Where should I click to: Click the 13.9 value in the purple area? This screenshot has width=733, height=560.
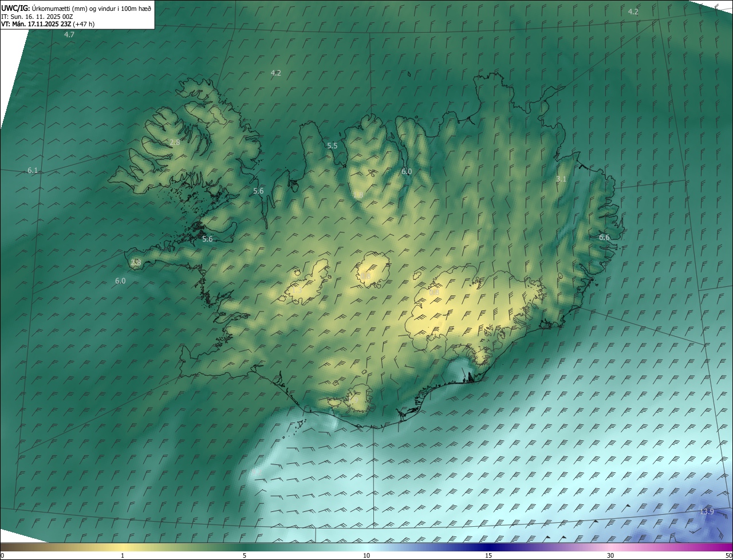click(707, 511)
